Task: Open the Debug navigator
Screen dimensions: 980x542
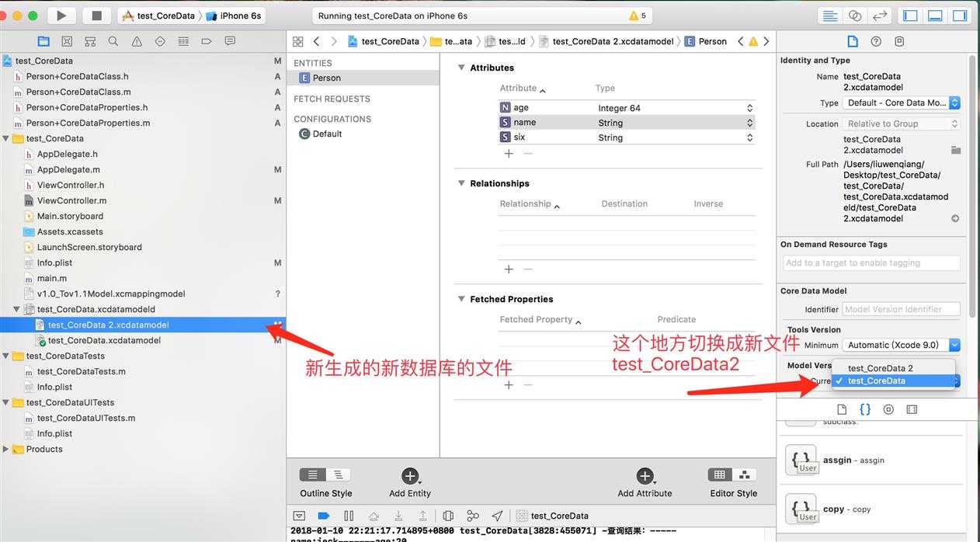Action: (x=183, y=41)
